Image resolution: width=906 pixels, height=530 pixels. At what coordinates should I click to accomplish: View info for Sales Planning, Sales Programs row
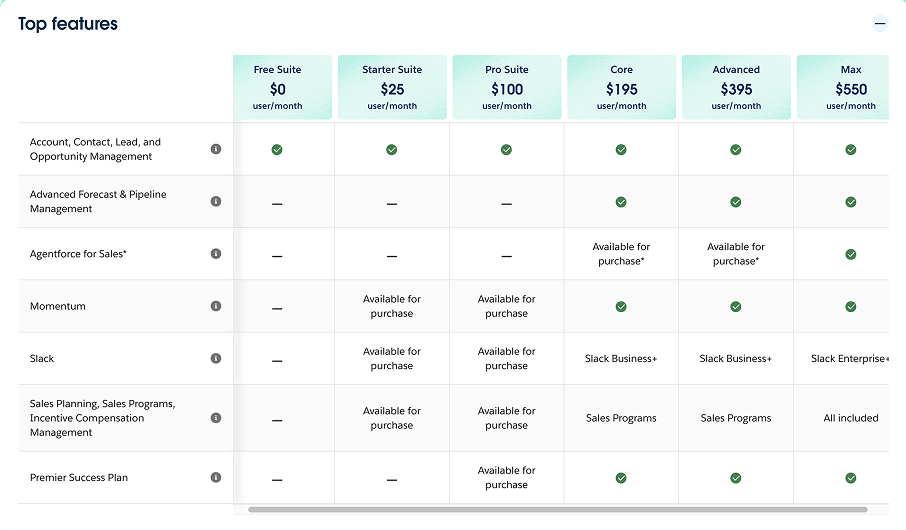[216, 418]
